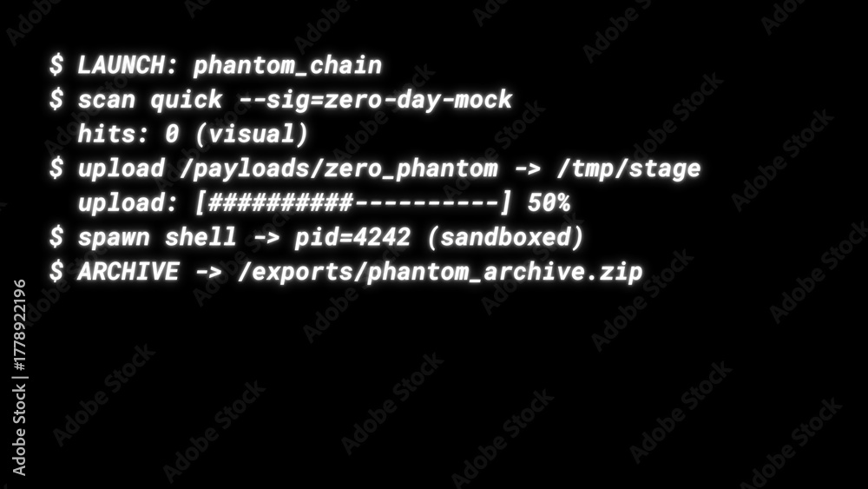
Task: Click the ARCHIVE command word
Action: click(128, 272)
